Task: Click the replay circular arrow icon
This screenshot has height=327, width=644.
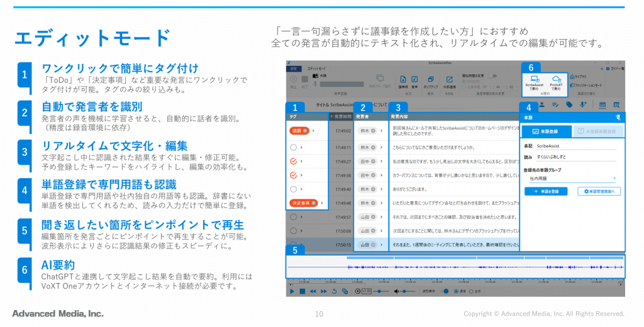Action: pyautogui.click(x=335, y=291)
